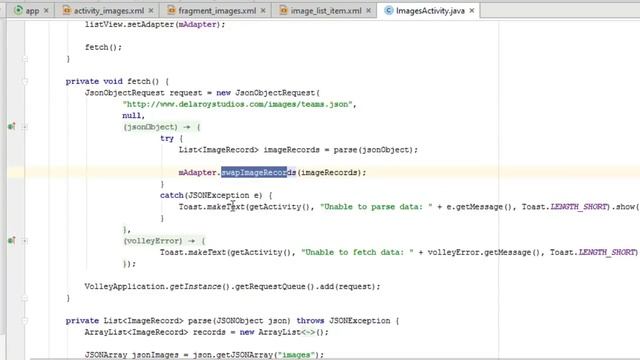The width and height of the screenshot is (640, 360).
Task: Click the teams.json URL string
Action: (x=238, y=104)
